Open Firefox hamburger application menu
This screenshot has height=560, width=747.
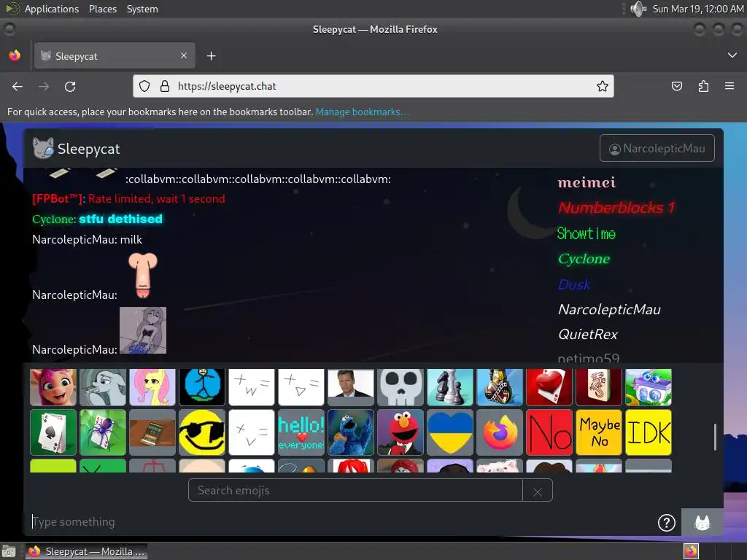pyautogui.click(x=729, y=86)
